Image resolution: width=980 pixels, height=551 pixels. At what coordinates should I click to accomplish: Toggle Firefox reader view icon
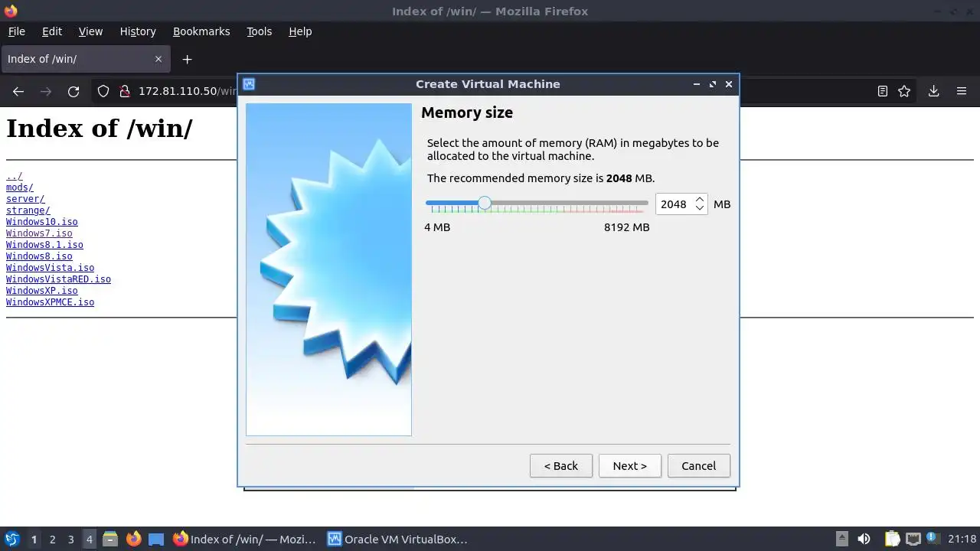[x=882, y=91]
